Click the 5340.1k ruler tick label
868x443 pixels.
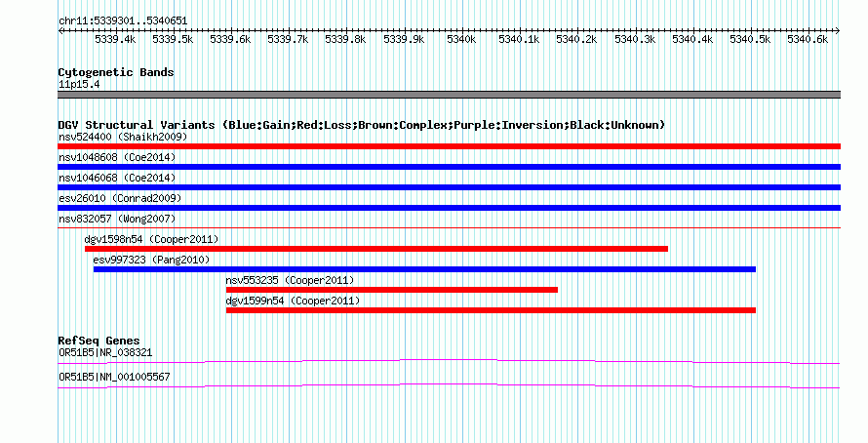coord(519,39)
